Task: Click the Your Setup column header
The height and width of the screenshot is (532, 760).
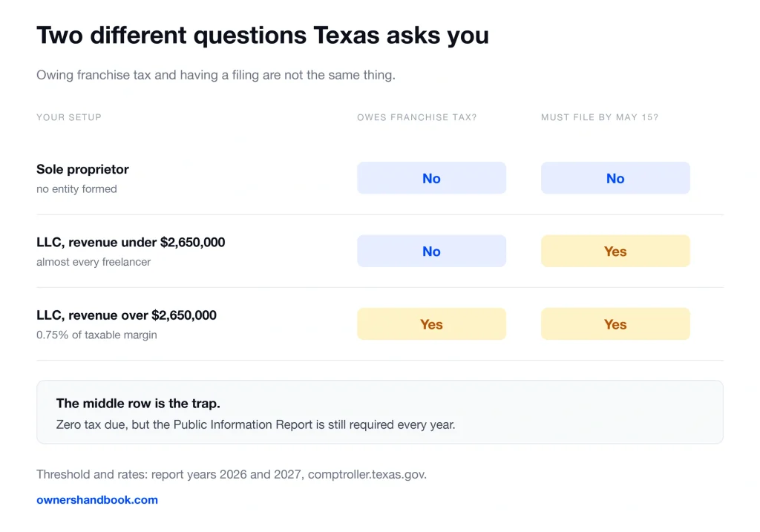Action: click(x=69, y=117)
